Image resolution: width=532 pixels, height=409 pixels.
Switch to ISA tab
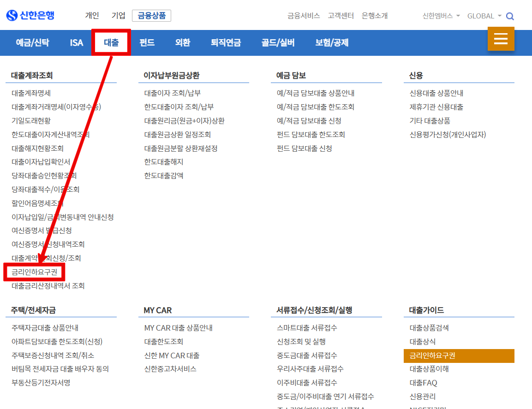tap(76, 43)
